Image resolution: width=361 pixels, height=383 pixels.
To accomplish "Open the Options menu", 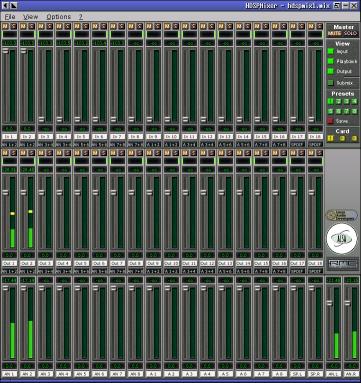I will tap(58, 17).
